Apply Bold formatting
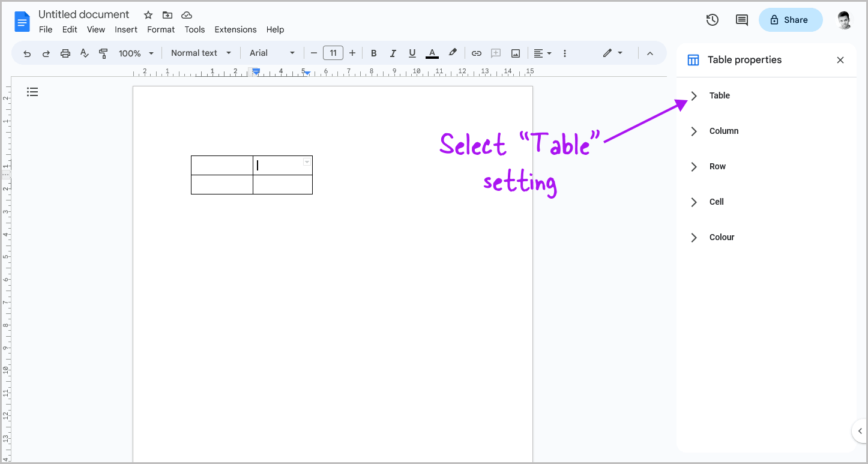868x464 pixels. tap(373, 53)
